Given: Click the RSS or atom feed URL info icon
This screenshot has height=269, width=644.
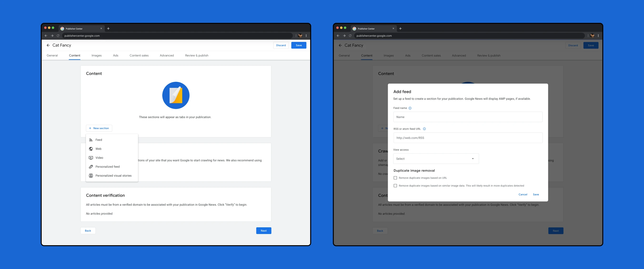Looking at the screenshot, I should (x=424, y=129).
